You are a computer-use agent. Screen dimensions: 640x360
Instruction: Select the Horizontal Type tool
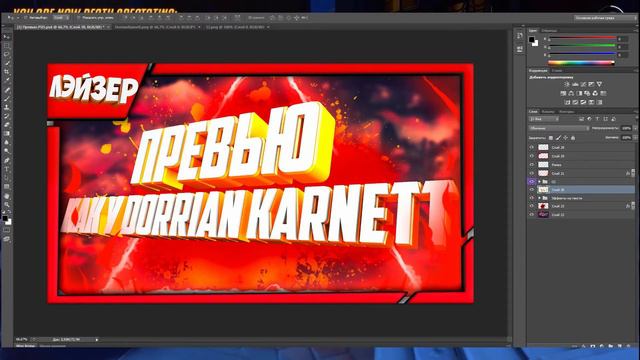(x=7, y=169)
